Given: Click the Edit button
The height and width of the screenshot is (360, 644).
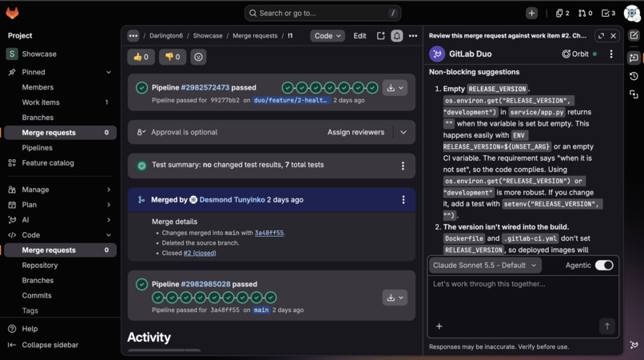Looking at the screenshot, I should tap(360, 36).
